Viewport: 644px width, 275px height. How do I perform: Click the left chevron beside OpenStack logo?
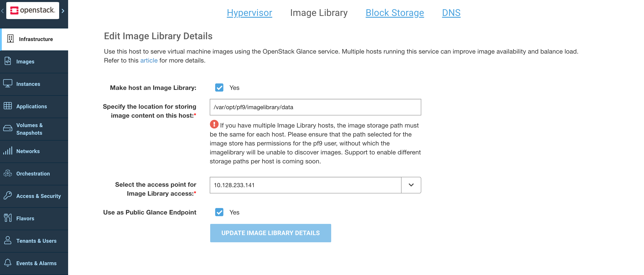pos(2,11)
